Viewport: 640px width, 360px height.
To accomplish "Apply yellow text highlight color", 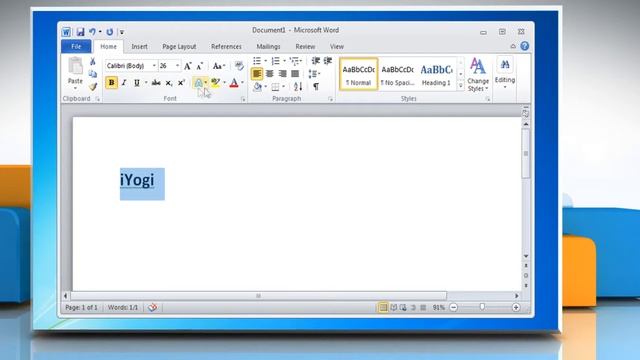I will tap(216, 83).
